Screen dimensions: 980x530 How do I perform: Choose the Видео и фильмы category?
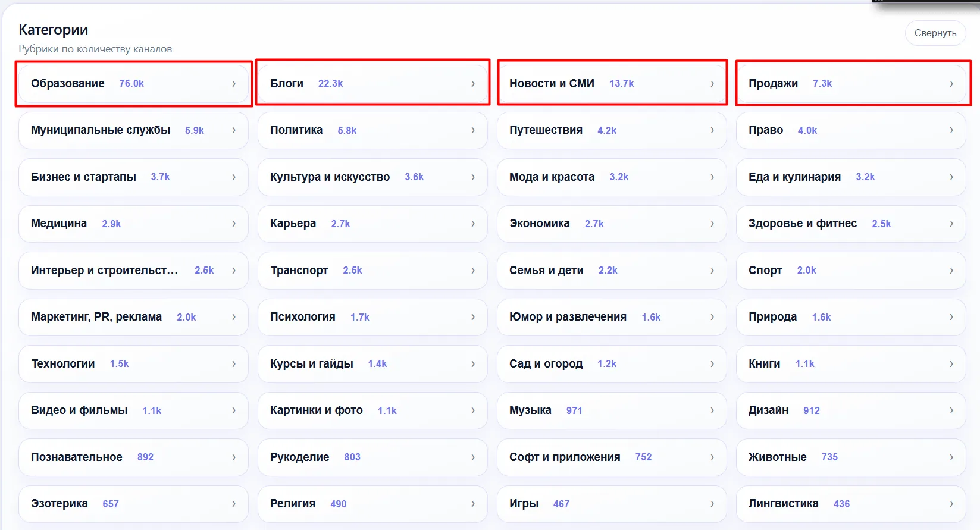(133, 410)
